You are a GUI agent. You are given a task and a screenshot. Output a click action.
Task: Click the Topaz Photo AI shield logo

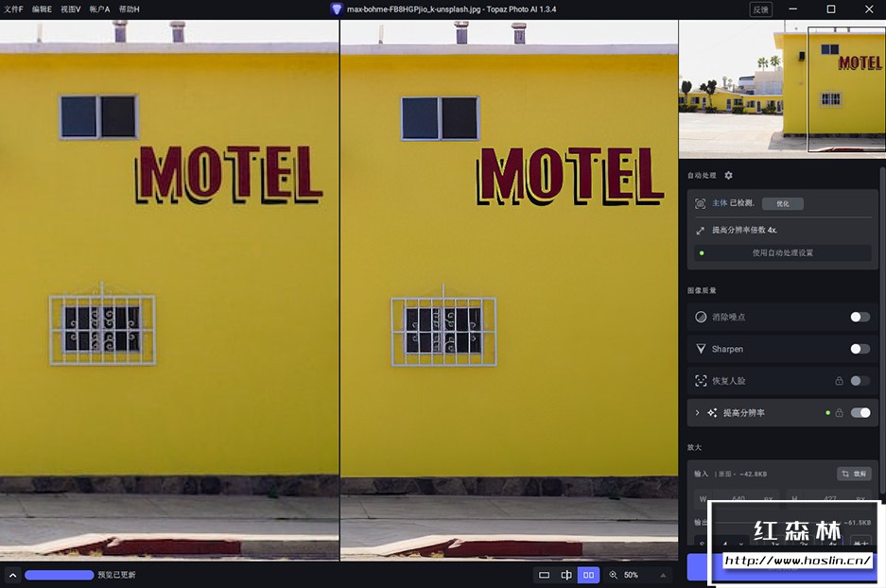[x=337, y=9]
